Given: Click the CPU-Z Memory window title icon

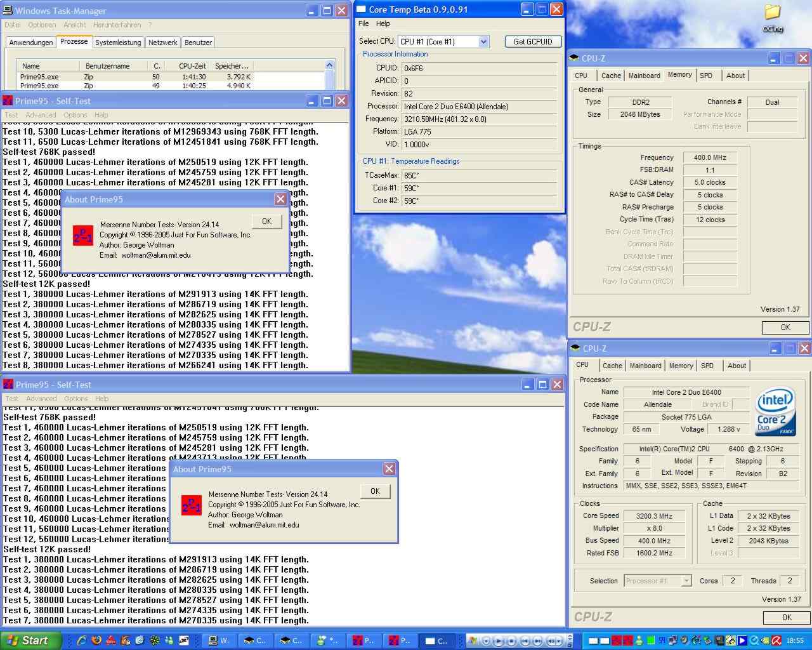Looking at the screenshot, I should [x=575, y=58].
